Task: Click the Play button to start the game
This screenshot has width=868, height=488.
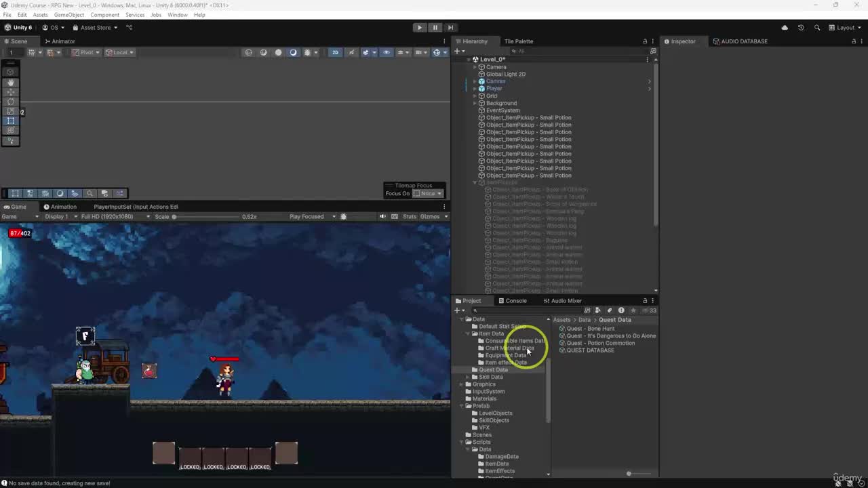Action: pos(419,28)
